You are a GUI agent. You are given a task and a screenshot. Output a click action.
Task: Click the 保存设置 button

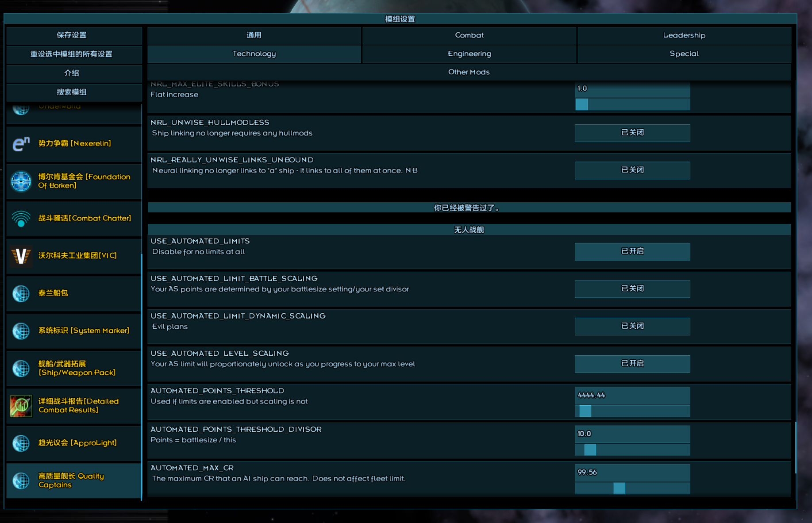click(73, 35)
